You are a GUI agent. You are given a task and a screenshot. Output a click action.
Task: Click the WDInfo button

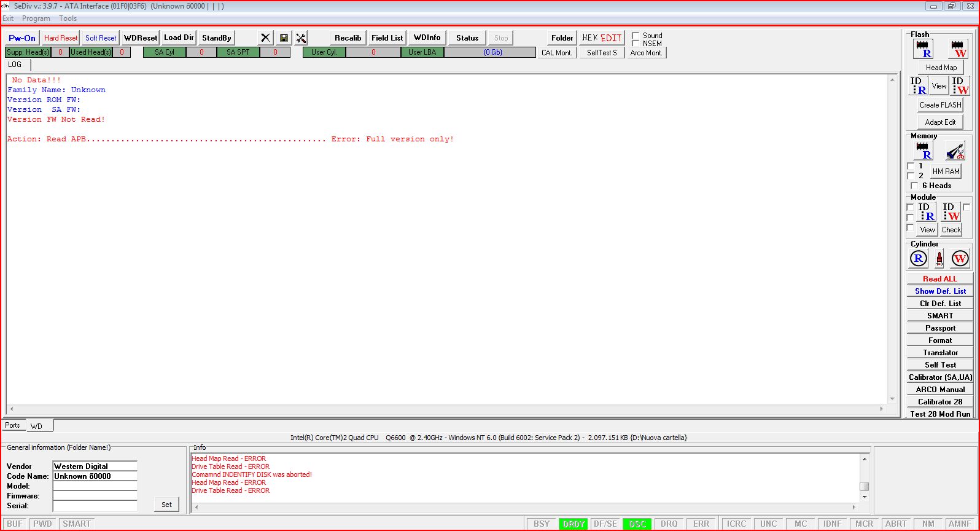(427, 38)
